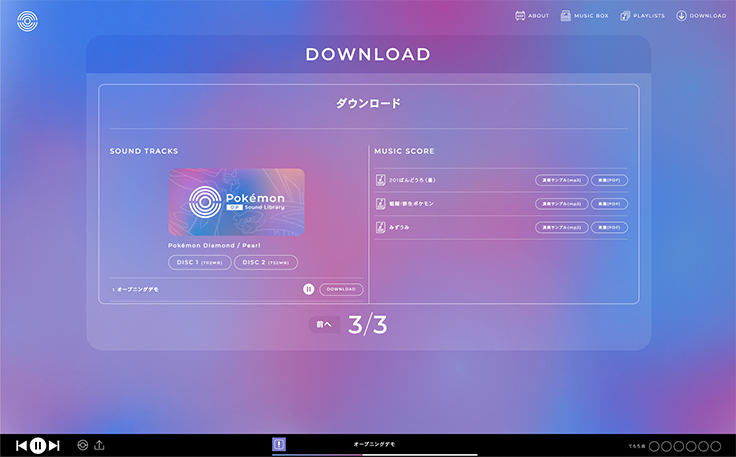
Task: Click the Pokémon DP Sound Library album artwork
Action: [237, 202]
